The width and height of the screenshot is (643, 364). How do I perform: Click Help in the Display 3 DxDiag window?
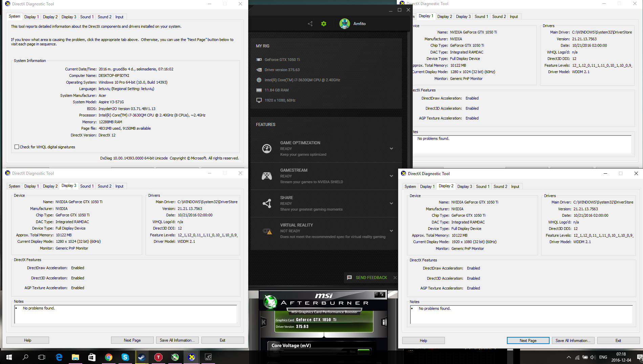click(x=28, y=340)
